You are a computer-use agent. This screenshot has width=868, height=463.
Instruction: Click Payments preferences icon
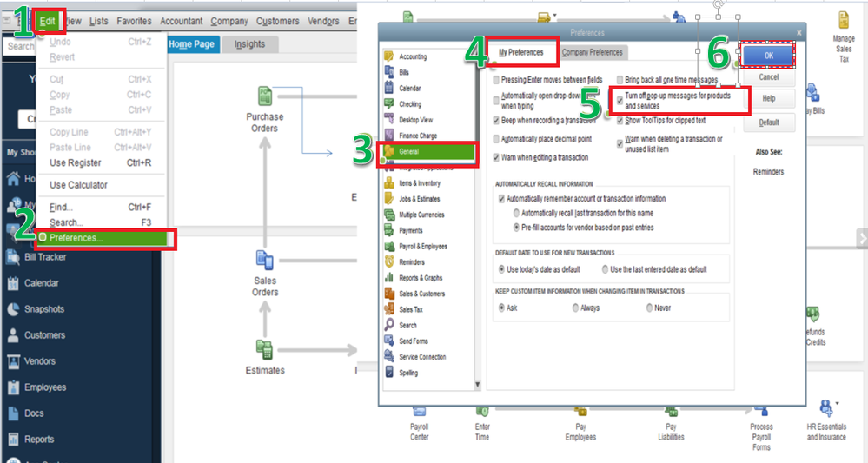coord(389,230)
